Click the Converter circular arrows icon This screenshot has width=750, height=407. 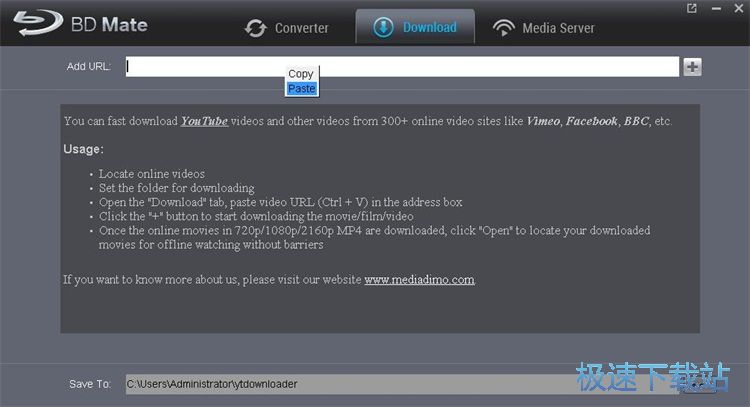pos(255,28)
